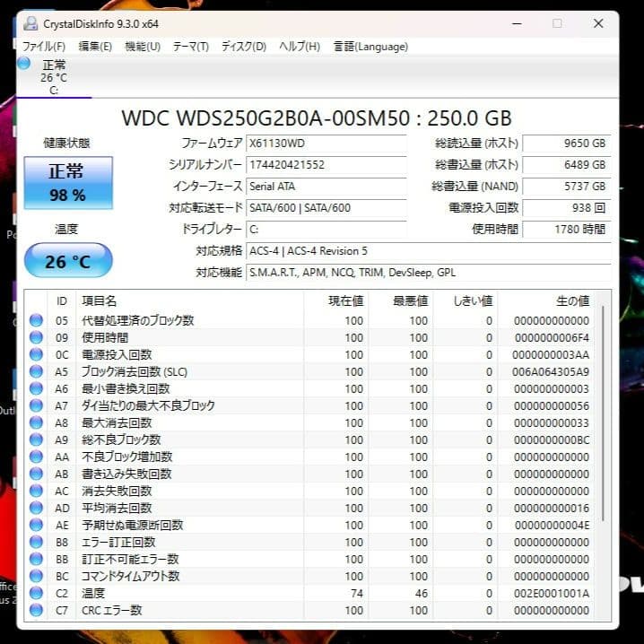Click the features field S.M.A.R.T., APM, NCQ
The width and height of the screenshot is (644, 644).
pyautogui.click(x=429, y=273)
